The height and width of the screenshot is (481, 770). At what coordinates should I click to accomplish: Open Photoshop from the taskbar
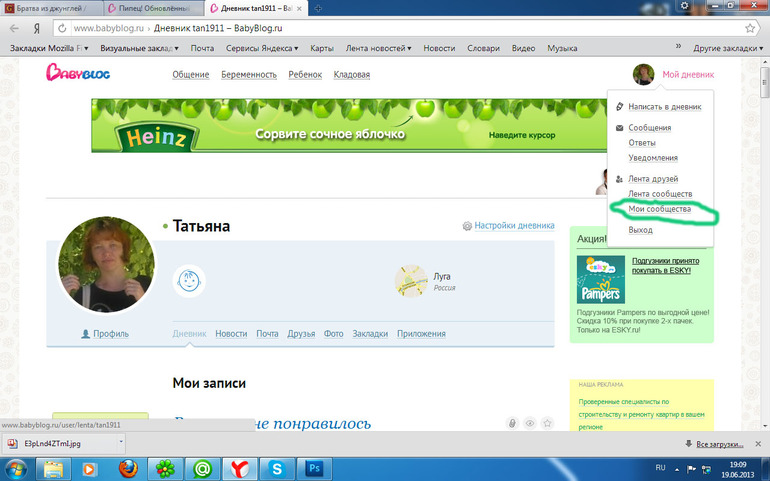tap(313, 467)
